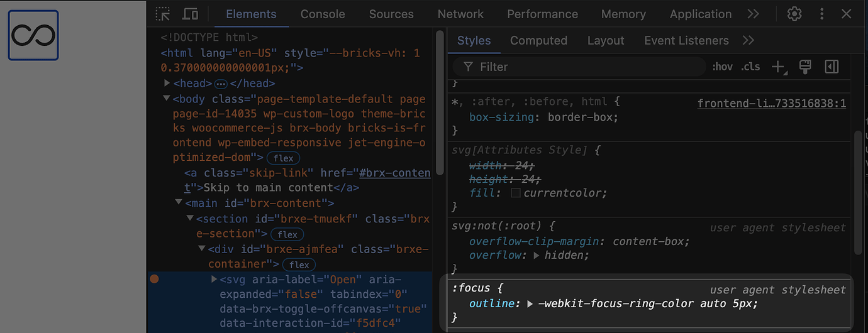Click 'Skip to main content' text
The width and height of the screenshot is (868, 333).
coord(268,187)
